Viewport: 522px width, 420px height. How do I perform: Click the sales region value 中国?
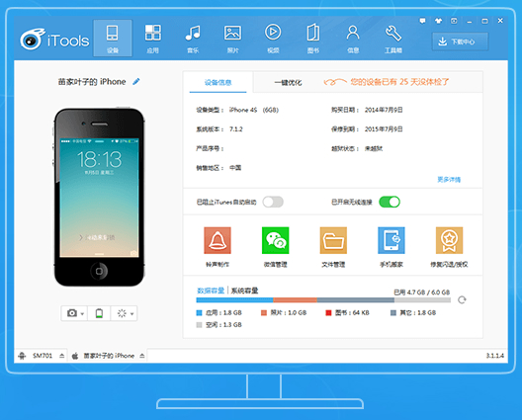[235, 168]
